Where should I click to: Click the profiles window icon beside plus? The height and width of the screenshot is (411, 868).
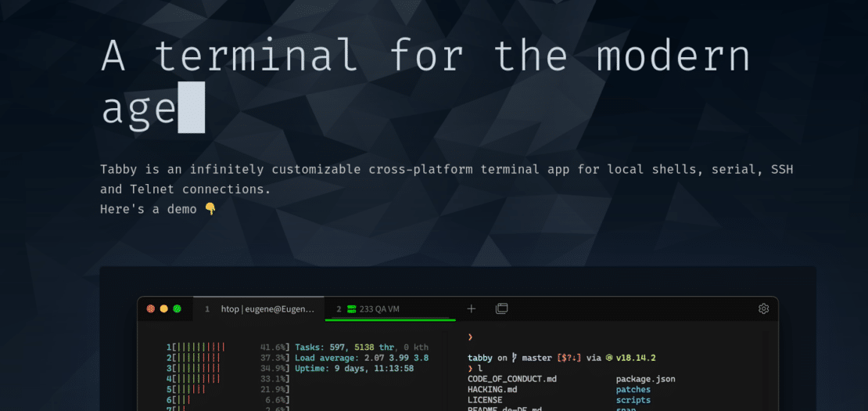(502, 309)
